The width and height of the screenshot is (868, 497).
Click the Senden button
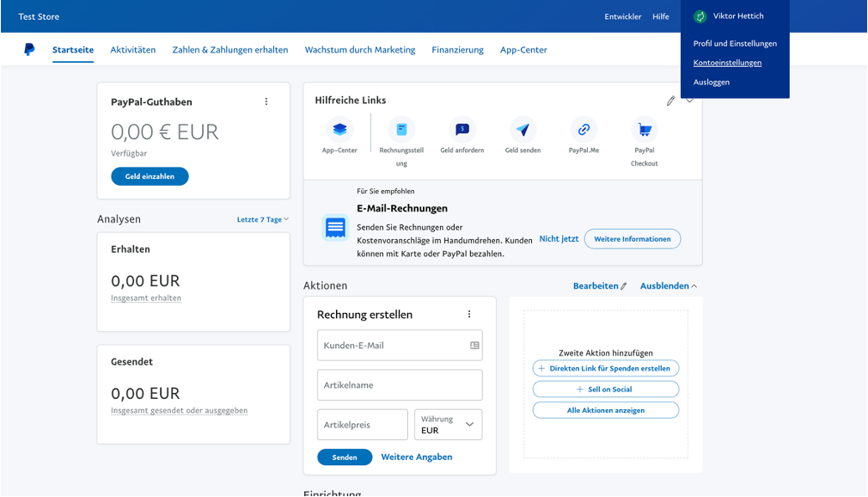(x=345, y=457)
